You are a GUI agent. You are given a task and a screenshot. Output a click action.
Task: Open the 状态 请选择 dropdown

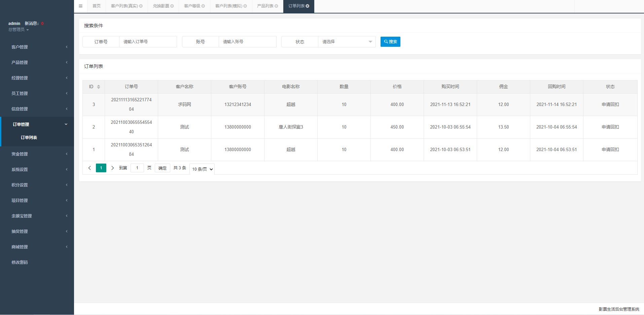coord(347,42)
